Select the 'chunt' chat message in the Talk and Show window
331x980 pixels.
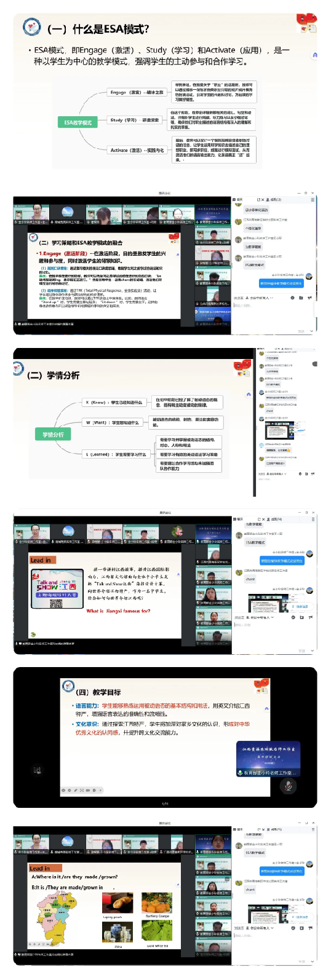[250, 579]
